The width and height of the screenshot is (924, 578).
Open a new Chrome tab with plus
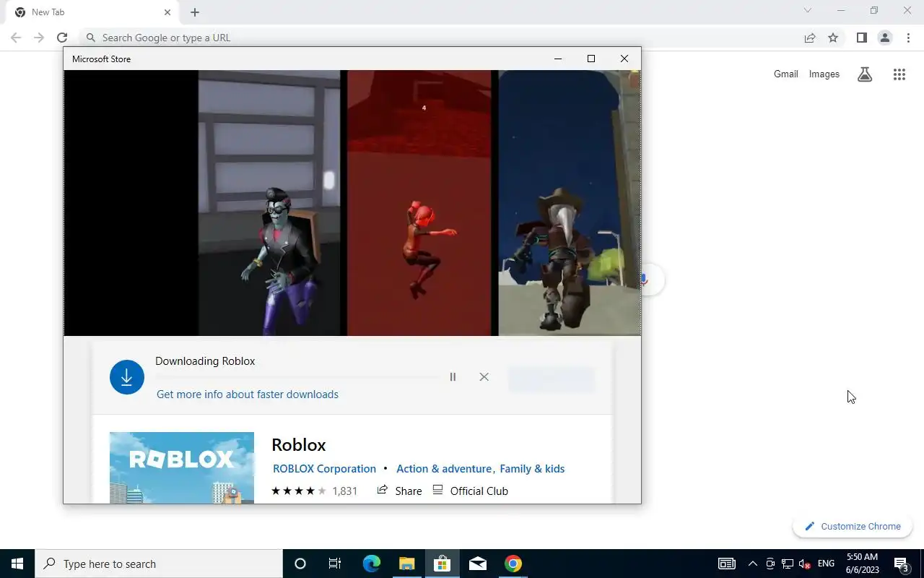pos(195,12)
